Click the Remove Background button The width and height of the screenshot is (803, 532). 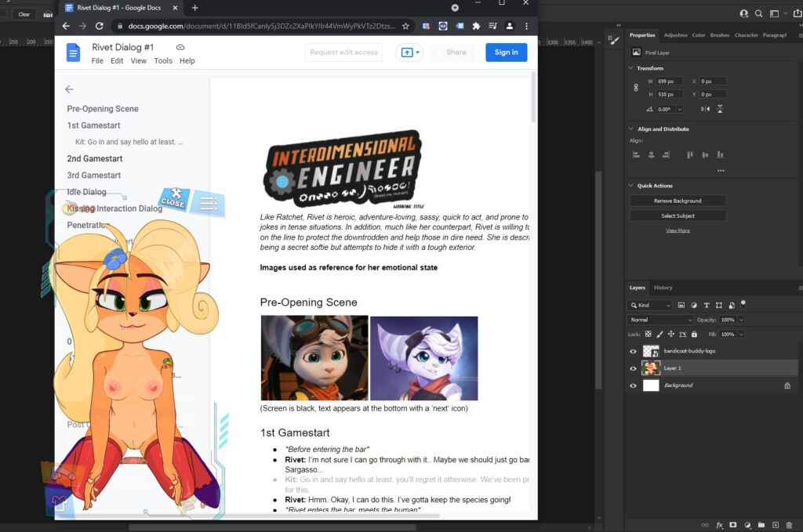click(x=678, y=201)
